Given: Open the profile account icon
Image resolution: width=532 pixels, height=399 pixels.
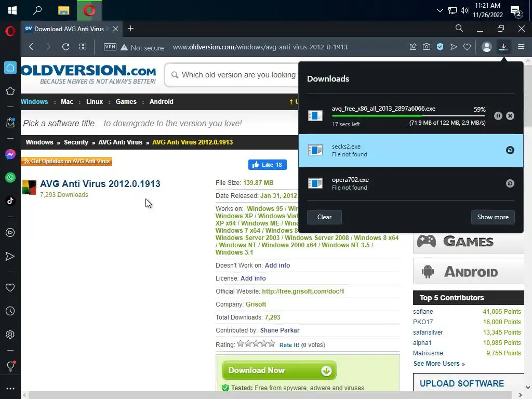Looking at the screenshot, I should point(486,47).
